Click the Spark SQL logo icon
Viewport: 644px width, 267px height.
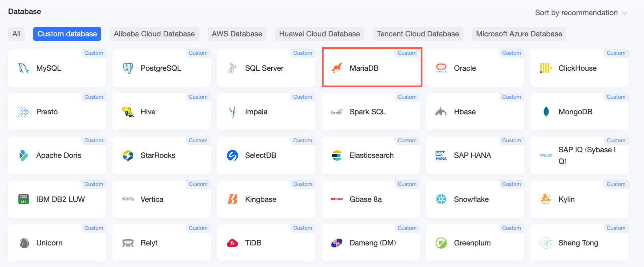[x=337, y=112]
